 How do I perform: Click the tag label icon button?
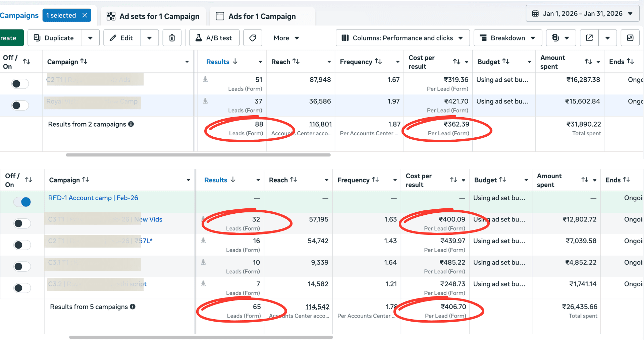click(253, 38)
